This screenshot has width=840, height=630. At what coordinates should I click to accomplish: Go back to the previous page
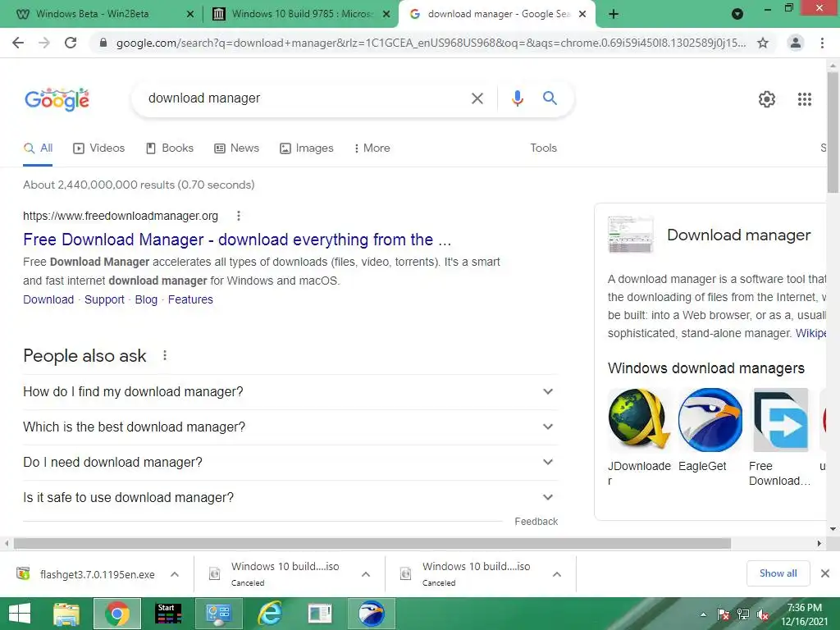(x=18, y=43)
